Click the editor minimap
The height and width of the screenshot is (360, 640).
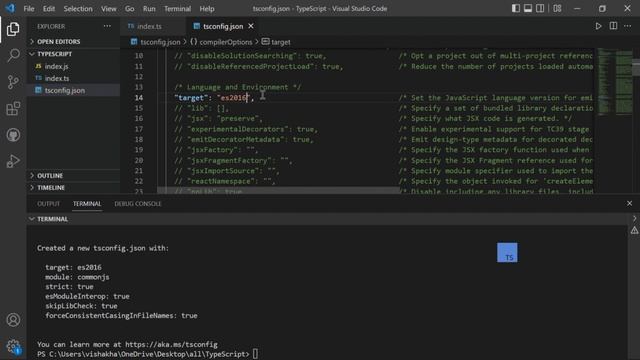tap(616, 82)
